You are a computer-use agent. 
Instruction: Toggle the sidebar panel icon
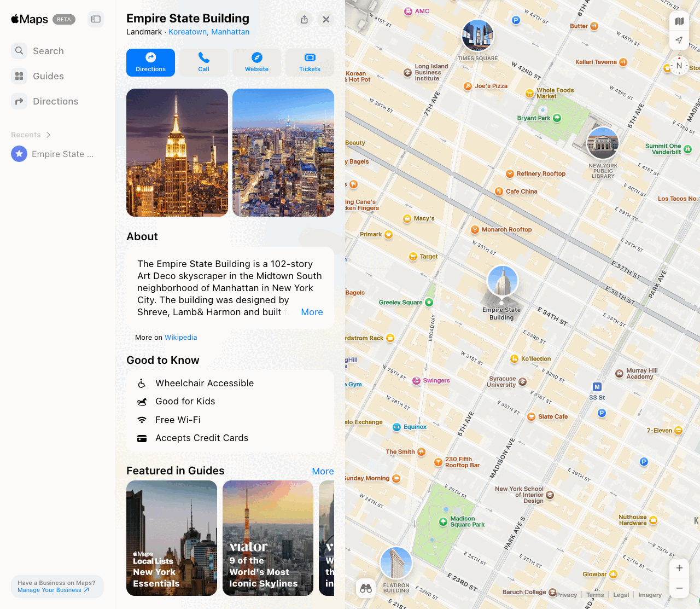[x=96, y=19]
